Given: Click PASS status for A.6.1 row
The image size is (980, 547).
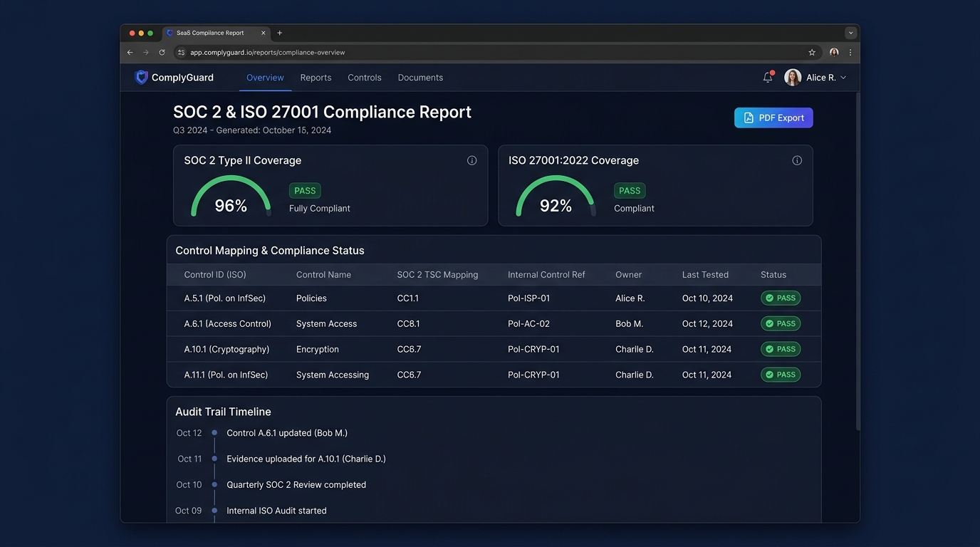Looking at the screenshot, I should point(781,323).
